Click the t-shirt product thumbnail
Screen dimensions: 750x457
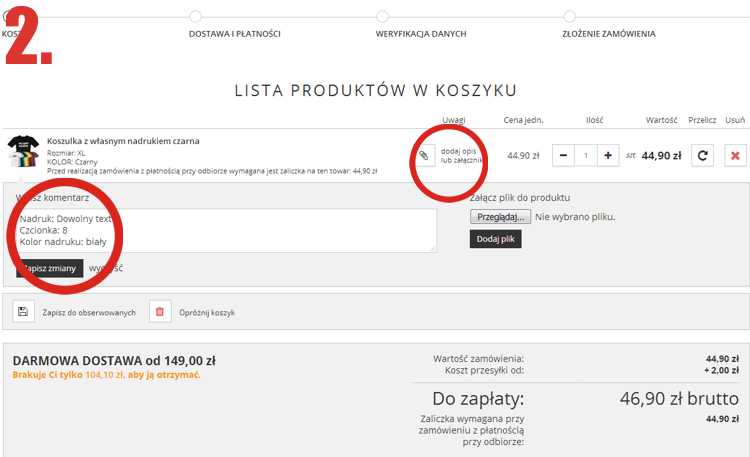pyautogui.click(x=23, y=152)
